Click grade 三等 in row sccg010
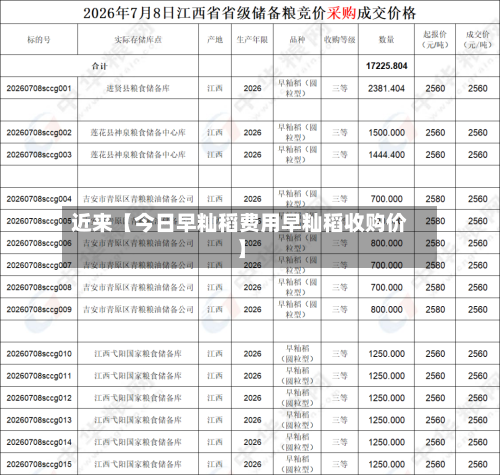The image size is (500, 475). click(x=340, y=354)
